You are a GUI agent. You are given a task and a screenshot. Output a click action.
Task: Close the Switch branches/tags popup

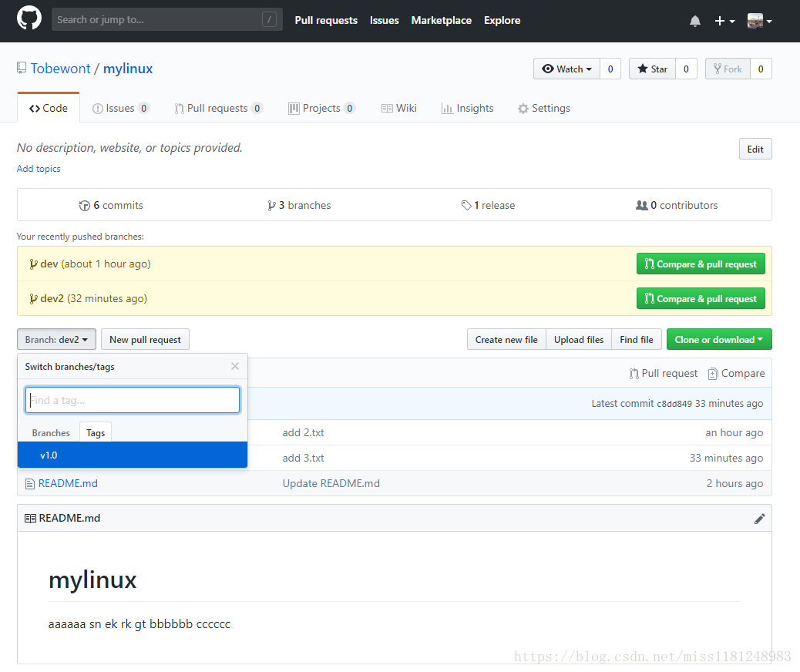point(235,366)
